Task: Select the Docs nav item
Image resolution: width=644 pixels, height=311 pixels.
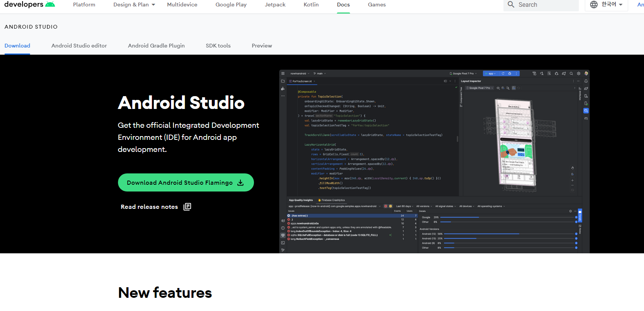Action: (x=343, y=5)
